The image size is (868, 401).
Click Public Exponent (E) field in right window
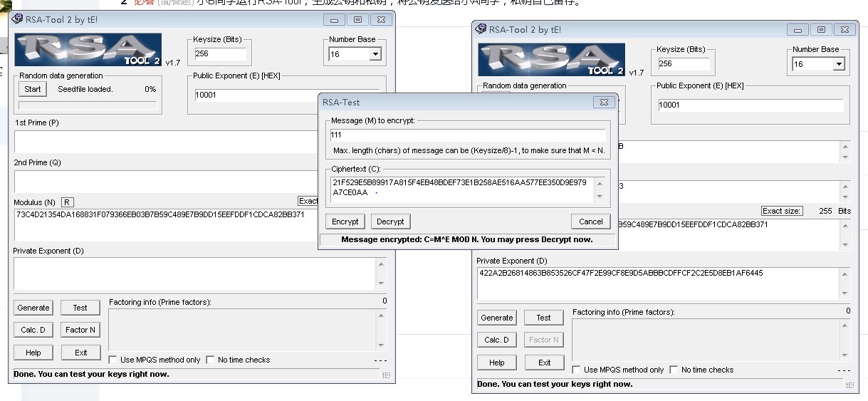751,105
